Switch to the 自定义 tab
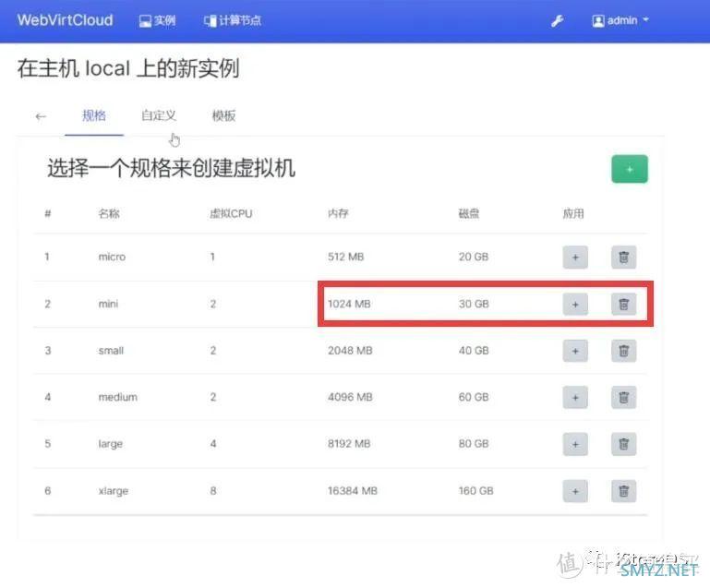The image size is (710, 588). tap(159, 116)
